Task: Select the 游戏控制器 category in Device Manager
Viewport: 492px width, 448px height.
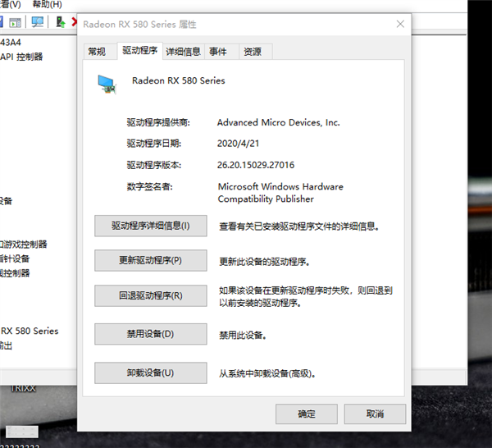Action: (24, 245)
